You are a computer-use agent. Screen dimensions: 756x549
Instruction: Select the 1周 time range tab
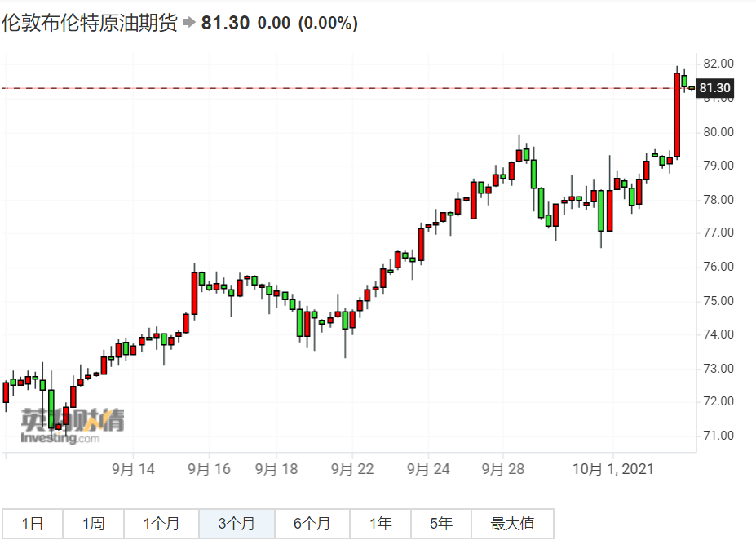tap(93, 524)
